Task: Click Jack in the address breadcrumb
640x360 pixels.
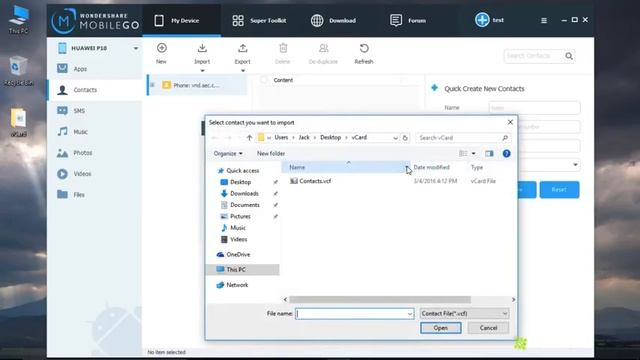Action: (x=304, y=138)
